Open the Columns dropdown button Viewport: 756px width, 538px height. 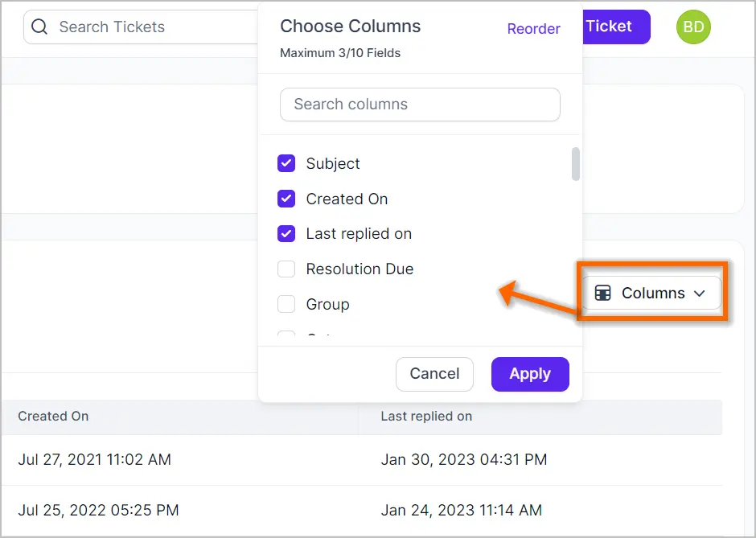[x=652, y=293]
